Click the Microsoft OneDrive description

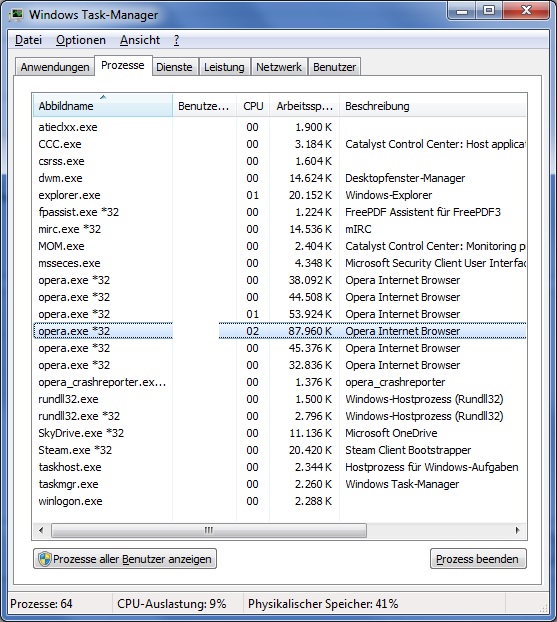tap(391, 433)
